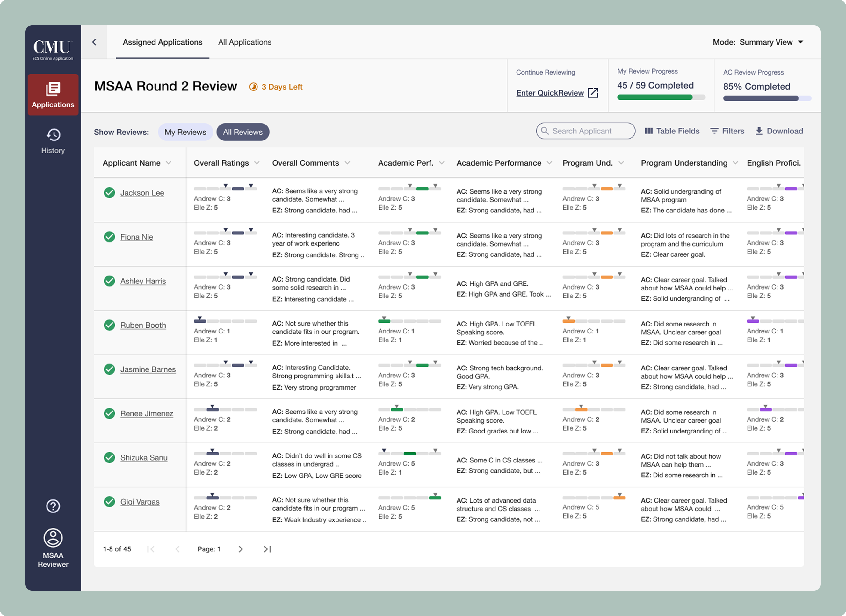Open the MSAA Reviewer profile icon
The image size is (846, 616).
53,538
